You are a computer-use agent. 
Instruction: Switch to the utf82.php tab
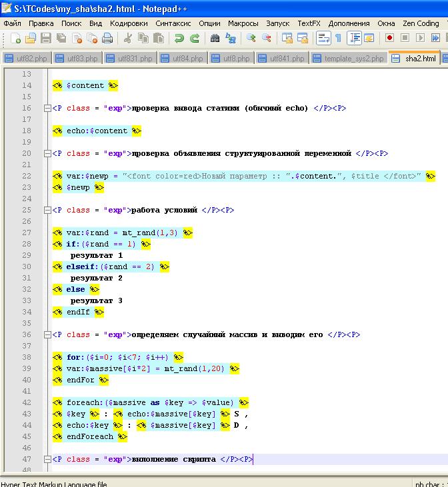point(27,59)
